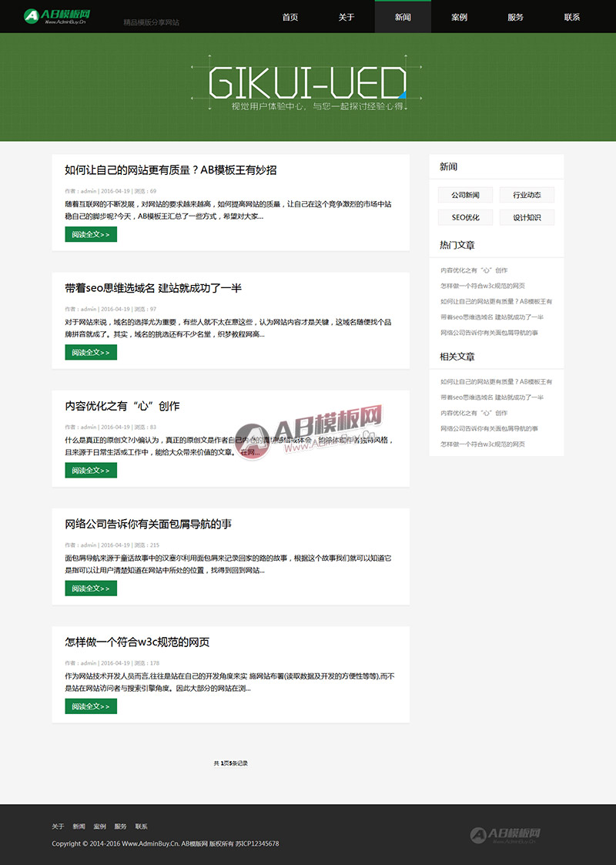Click 阅读全文 under the seo思维选域名 article
Screen dimensions: 616x865
click(91, 352)
